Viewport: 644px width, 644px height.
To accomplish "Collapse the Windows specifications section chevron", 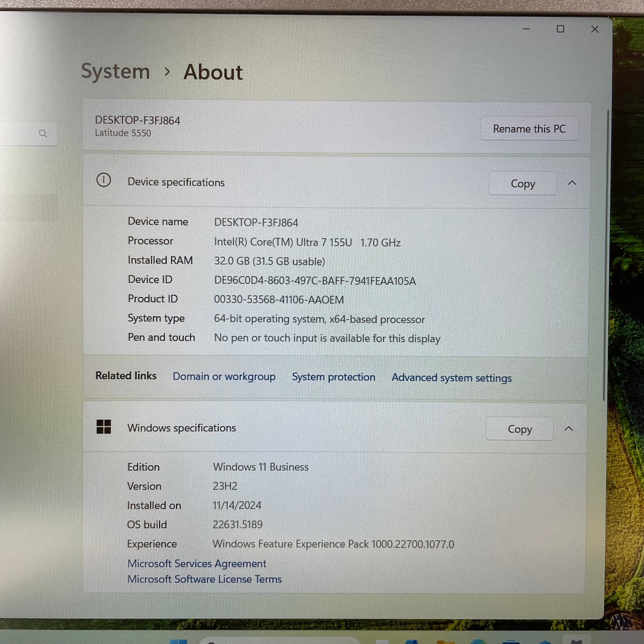I will pos(568,428).
